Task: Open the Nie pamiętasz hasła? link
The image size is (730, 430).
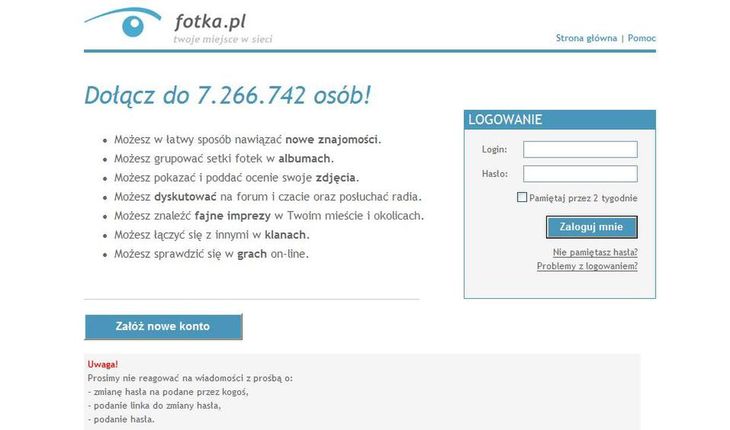Action: click(x=595, y=252)
